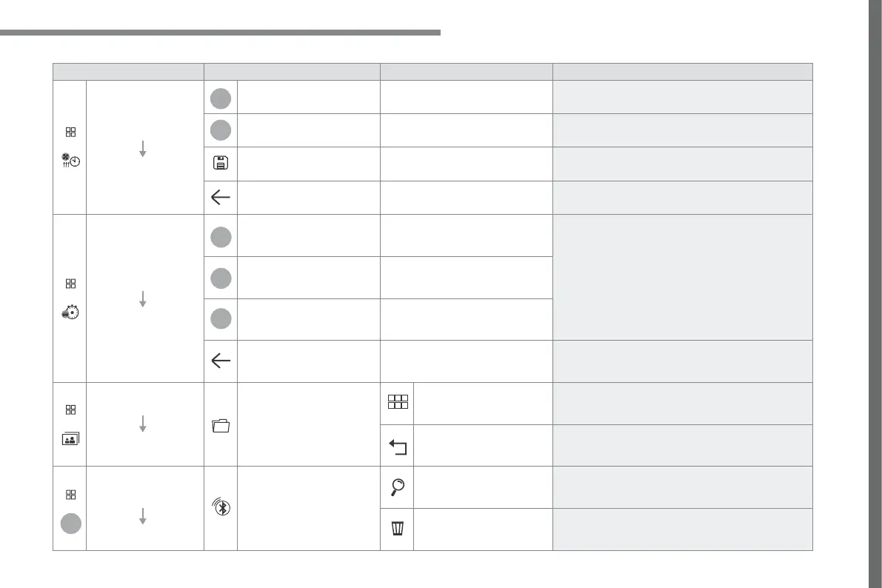
Task: Click the down arrow beside the photo icon
Action: click(x=143, y=424)
